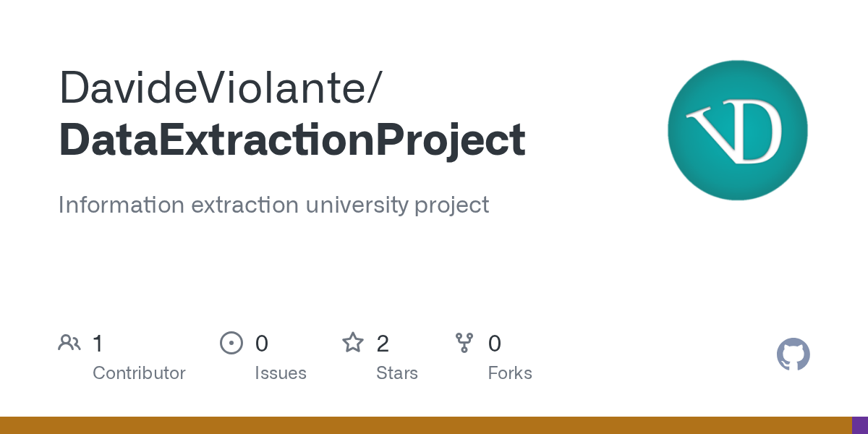This screenshot has height=434, width=868.
Task: Click the Forks label
Action: tap(509, 373)
